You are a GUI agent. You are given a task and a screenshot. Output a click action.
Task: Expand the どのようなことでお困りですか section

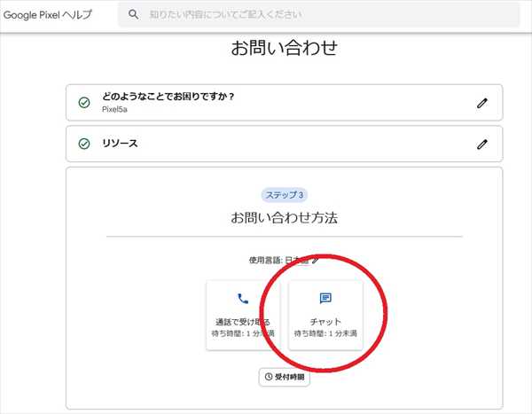pos(285,103)
